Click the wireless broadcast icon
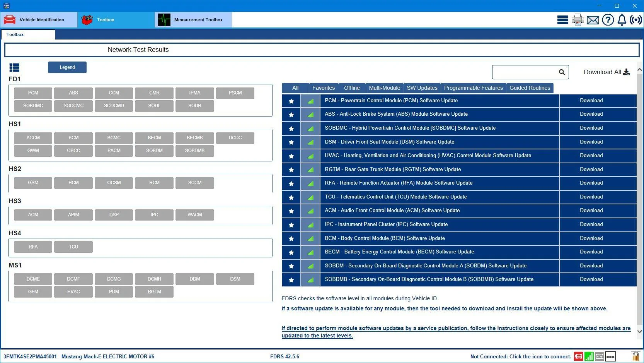Screen dimensions: 644x363 tap(635, 20)
